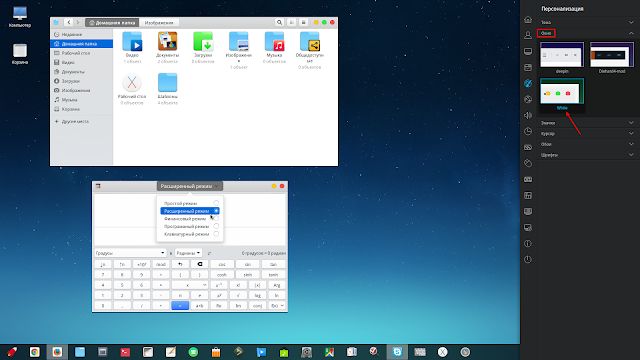Open Skype from the dock
Screen dimensions: 640x360
click(x=397, y=352)
